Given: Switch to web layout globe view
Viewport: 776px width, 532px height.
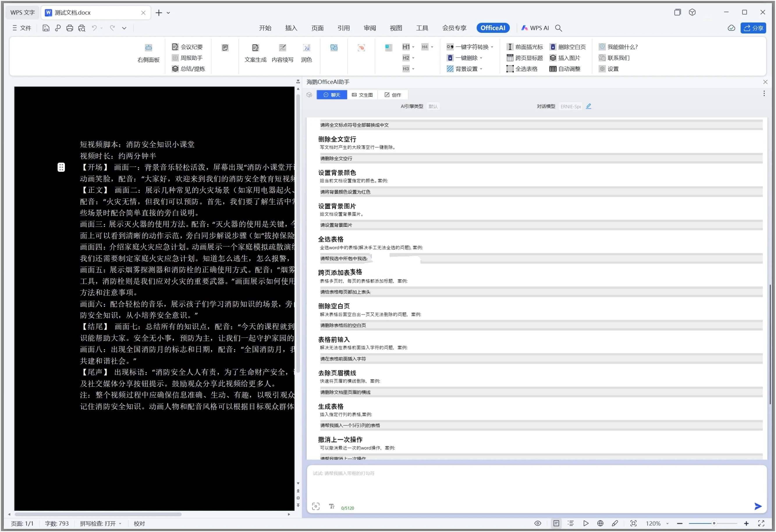Looking at the screenshot, I should pyautogui.click(x=600, y=523).
